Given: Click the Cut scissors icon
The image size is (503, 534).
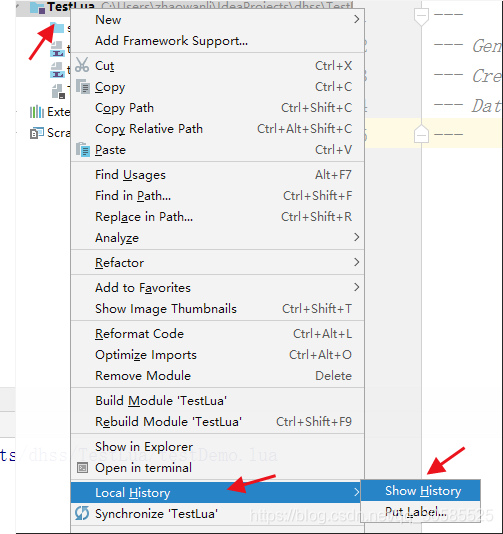Looking at the screenshot, I should pyautogui.click(x=82, y=65).
